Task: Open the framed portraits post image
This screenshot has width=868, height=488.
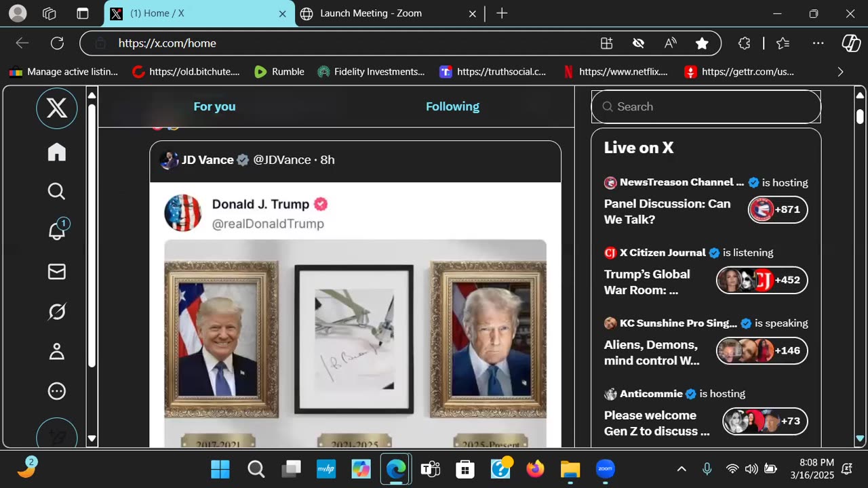Action: (355, 342)
